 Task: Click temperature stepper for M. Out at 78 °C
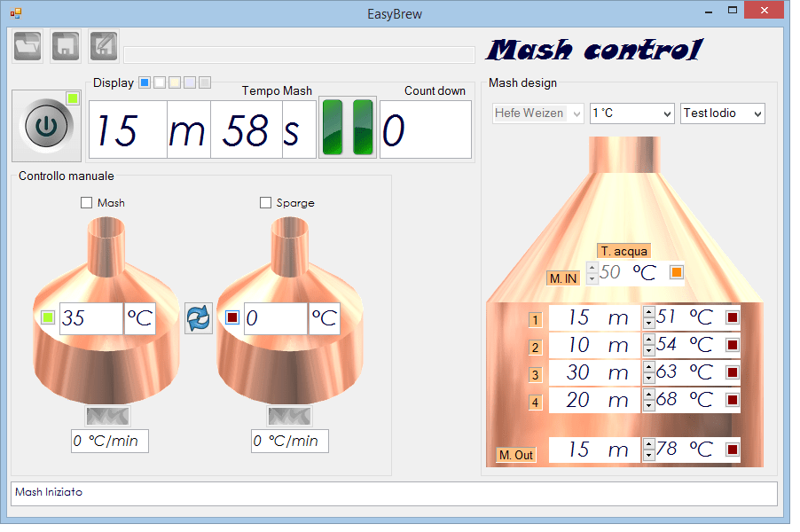648,450
